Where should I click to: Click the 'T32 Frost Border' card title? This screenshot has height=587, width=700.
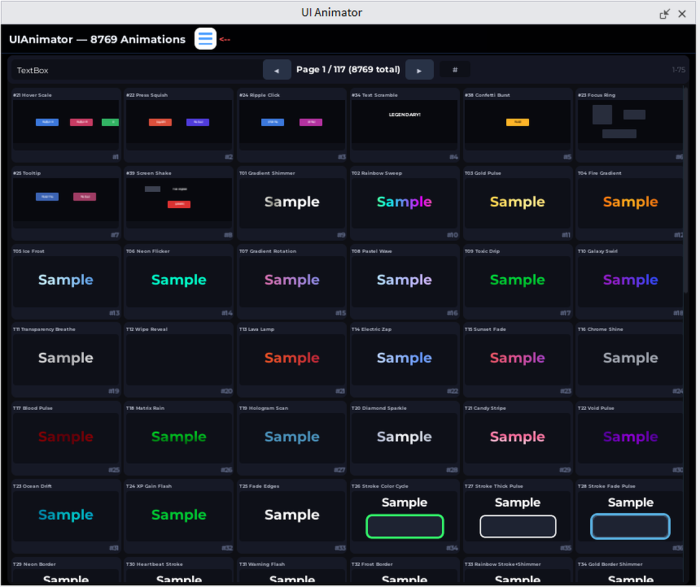pos(372,564)
